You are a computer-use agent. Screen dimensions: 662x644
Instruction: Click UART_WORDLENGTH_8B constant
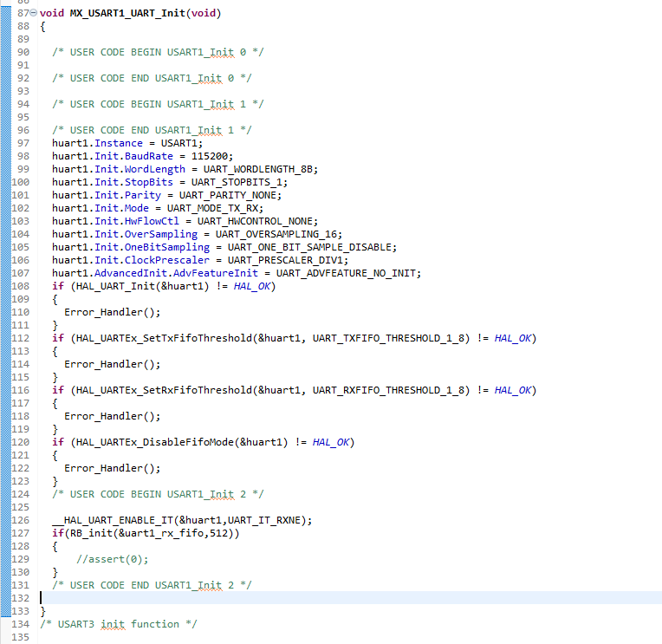pyautogui.click(x=258, y=169)
